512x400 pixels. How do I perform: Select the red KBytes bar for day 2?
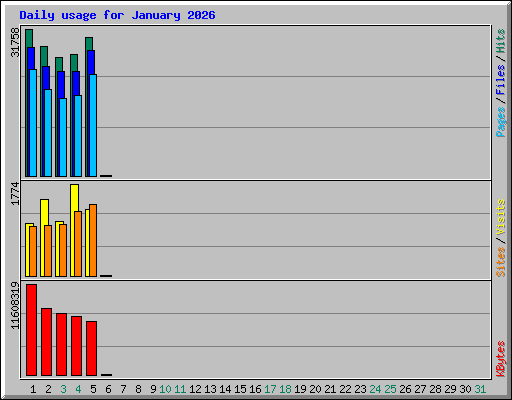[x=46, y=342]
